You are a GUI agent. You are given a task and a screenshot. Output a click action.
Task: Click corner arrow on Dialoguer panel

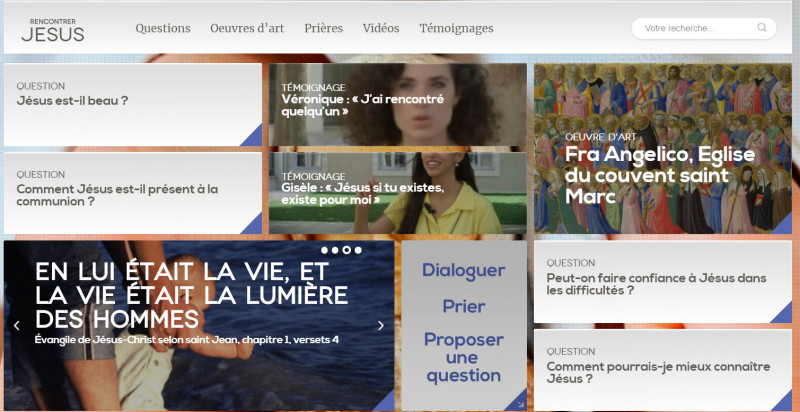click(519, 403)
